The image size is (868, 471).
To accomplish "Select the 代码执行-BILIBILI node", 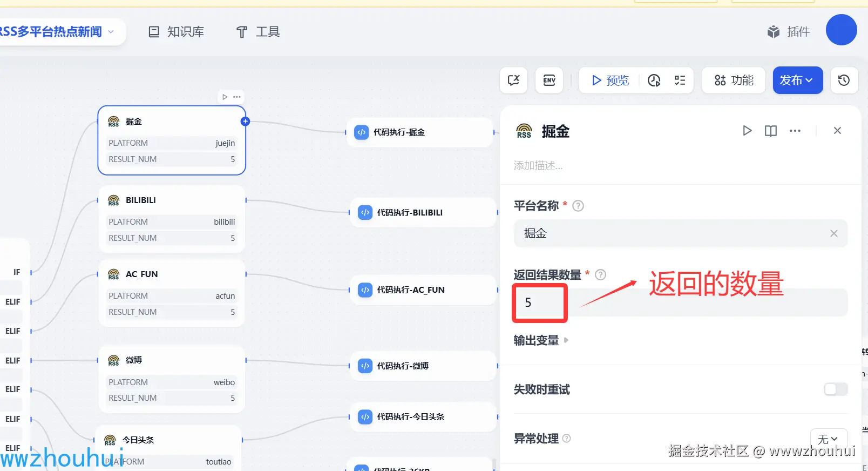I will click(423, 213).
